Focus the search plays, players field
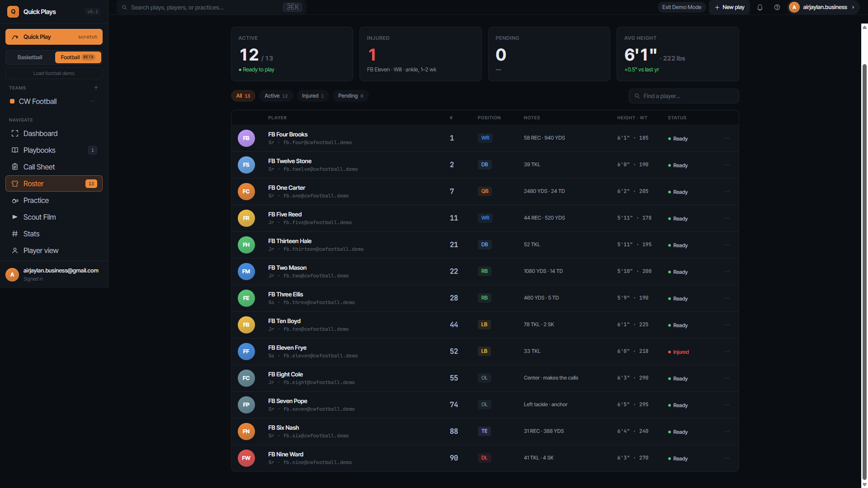Image resolution: width=868 pixels, height=488 pixels. [x=212, y=7]
